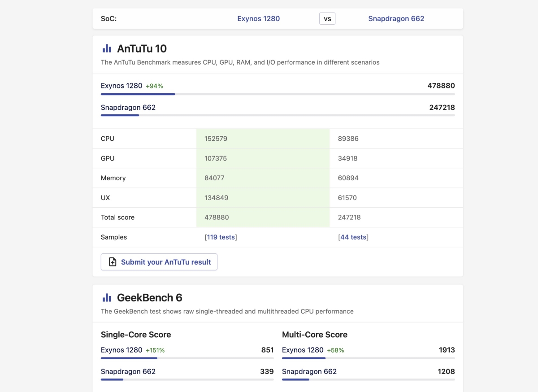
Task: Click the SoC: label in the header
Action: [108, 18]
